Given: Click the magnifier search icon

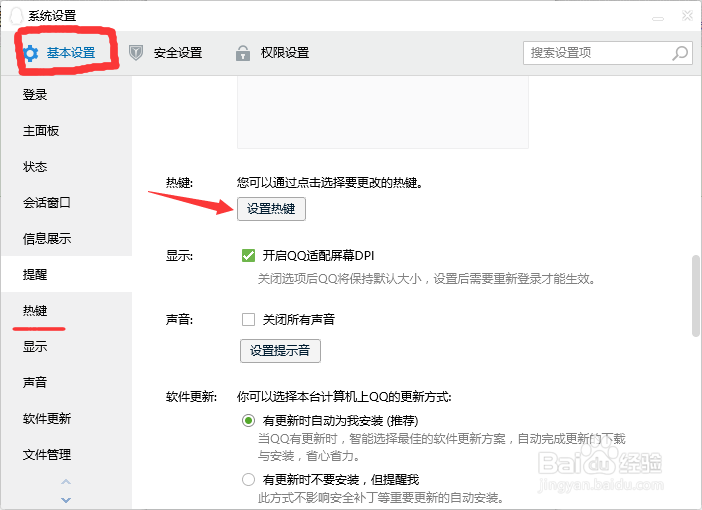Looking at the screenshot, I should tap(680, 53).
